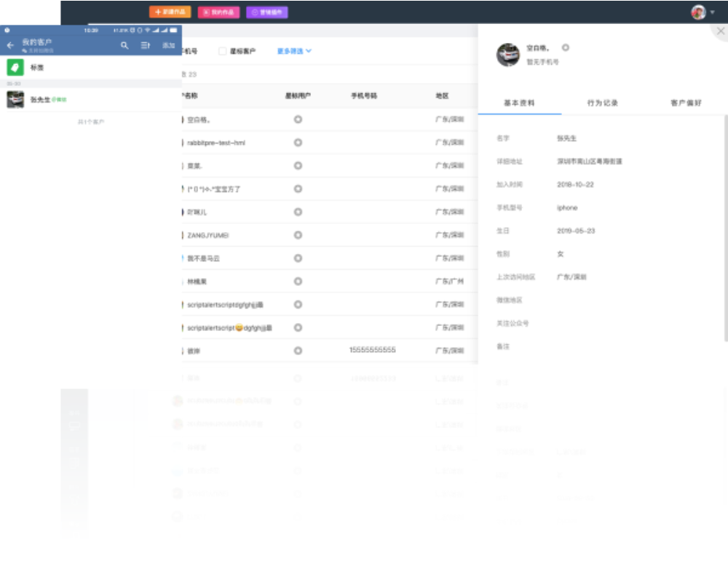728x561 pixels.
Task: Open the ZANGJYUMEI customer row
Action: coord(330,235)
